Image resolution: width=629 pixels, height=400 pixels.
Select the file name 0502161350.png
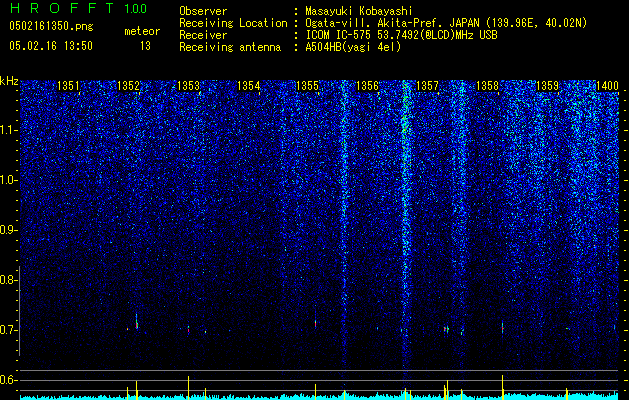pyautogui.click(x=51, y=27)
